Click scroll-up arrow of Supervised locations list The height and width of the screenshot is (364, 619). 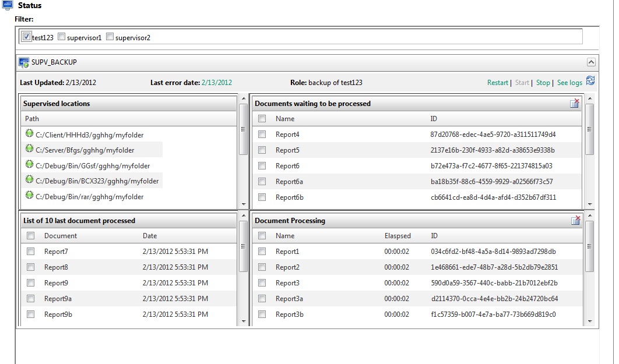coord(244,98)
